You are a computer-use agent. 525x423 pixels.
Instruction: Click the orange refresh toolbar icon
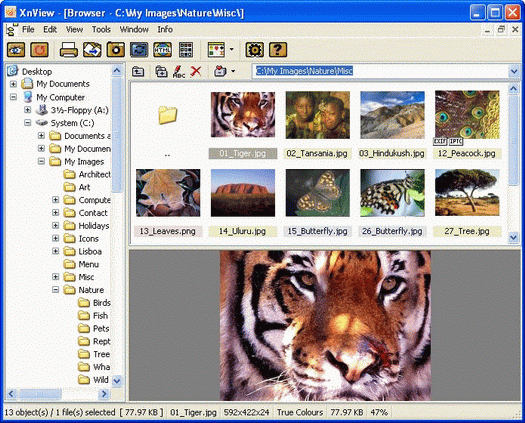coord(40,50)
